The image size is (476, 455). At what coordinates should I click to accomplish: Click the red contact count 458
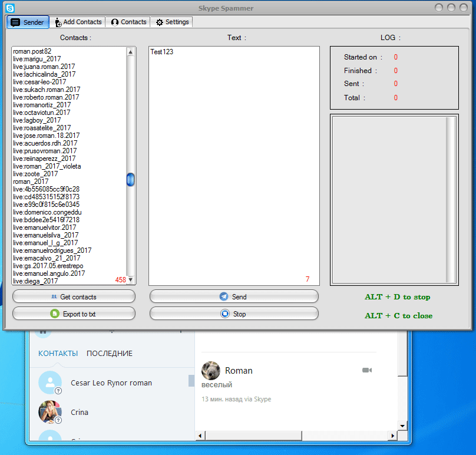121,280
